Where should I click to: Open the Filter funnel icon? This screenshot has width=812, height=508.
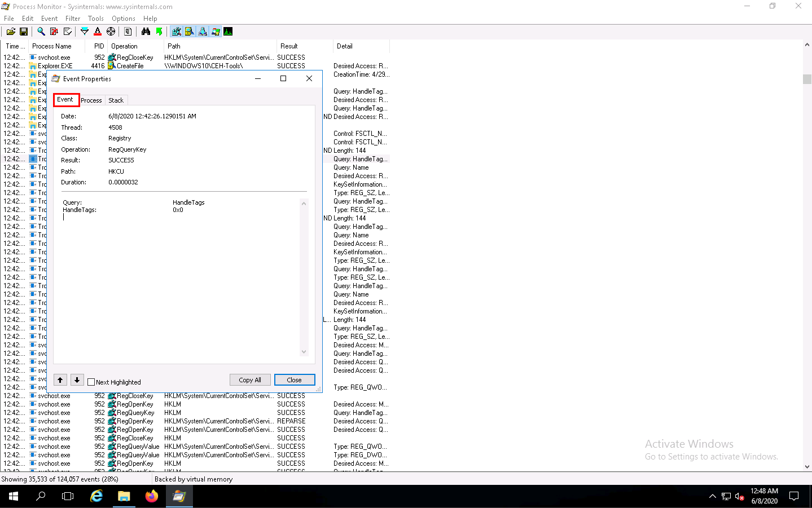pos(85,32)
